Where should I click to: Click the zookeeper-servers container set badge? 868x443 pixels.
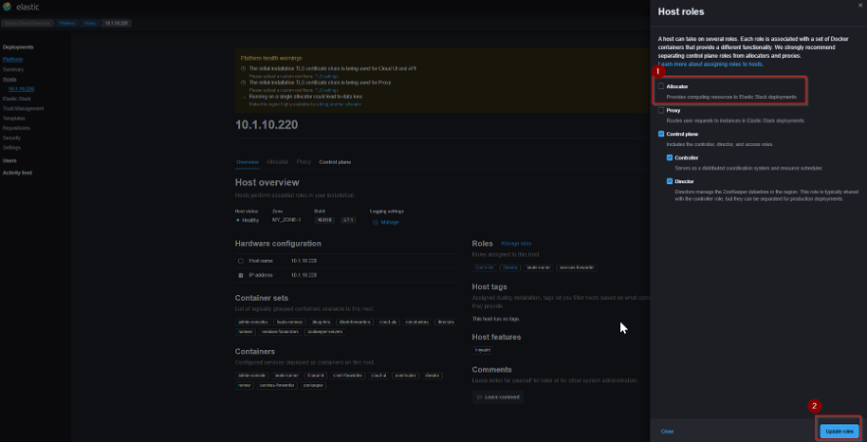[x=325, y=331]
